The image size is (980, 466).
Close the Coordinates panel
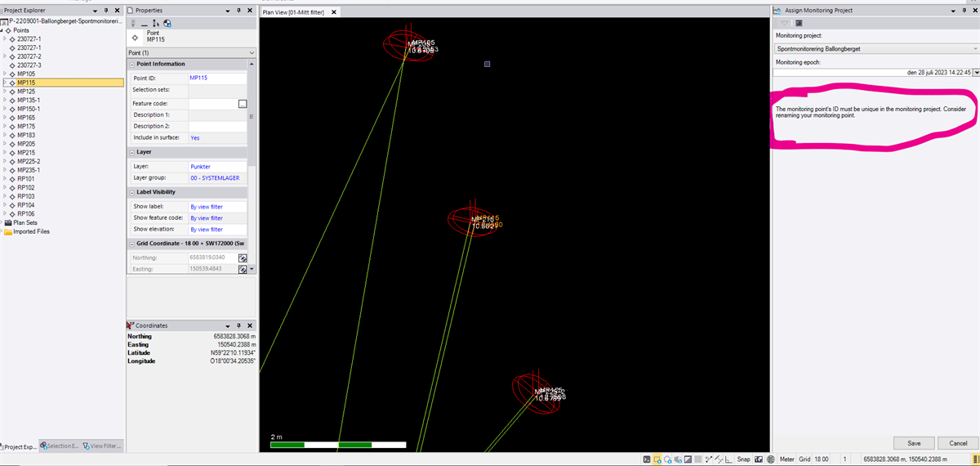(250, 325)
